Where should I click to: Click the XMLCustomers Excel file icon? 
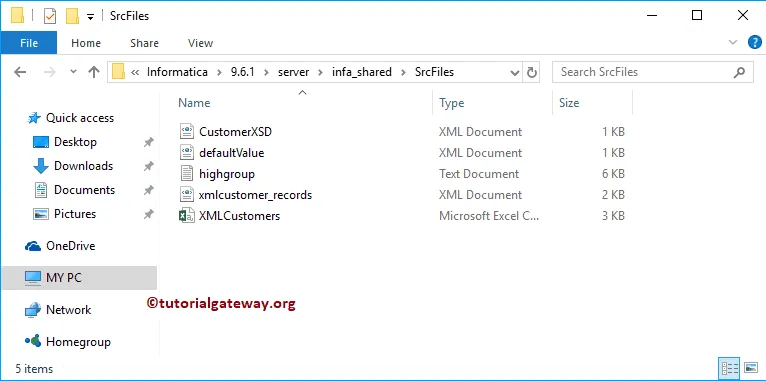[x=187, y=216]
